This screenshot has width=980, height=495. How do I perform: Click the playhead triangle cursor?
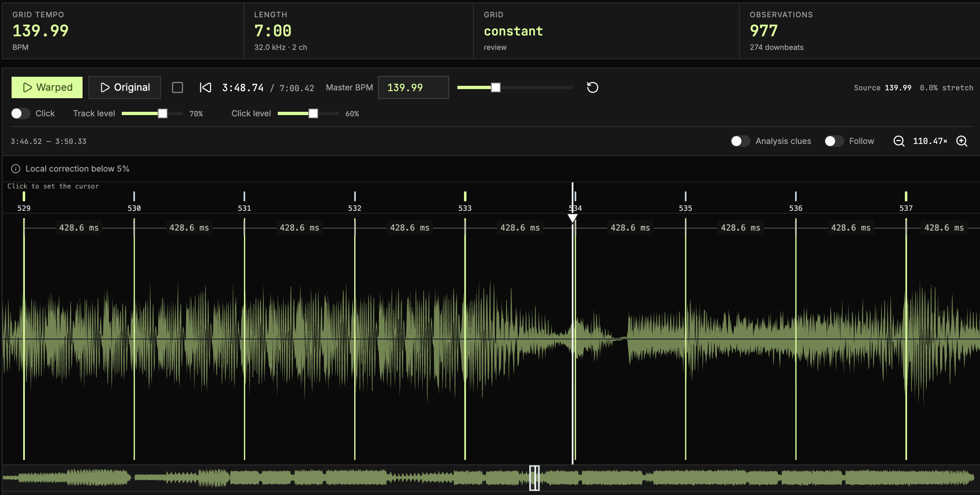click(573, 218)
